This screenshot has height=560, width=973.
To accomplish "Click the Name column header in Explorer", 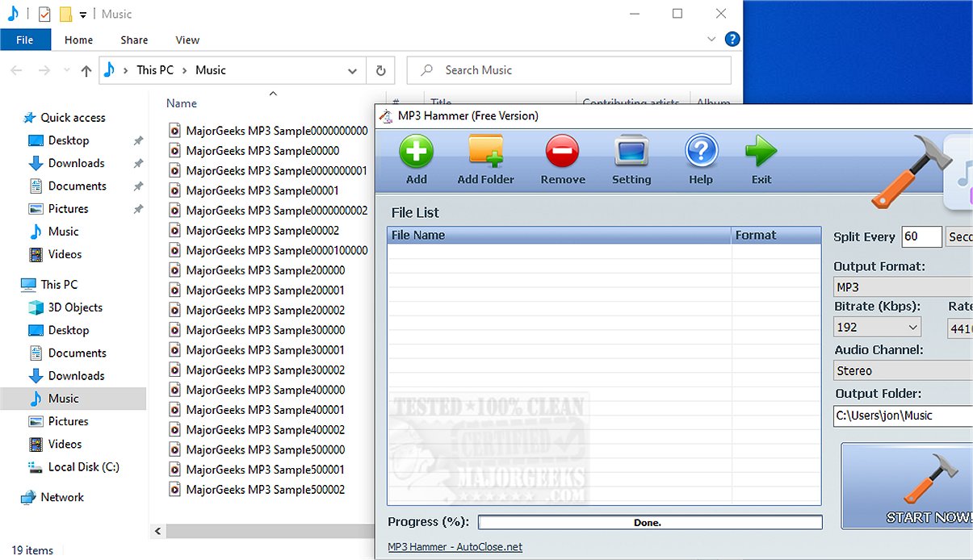I will click(182, 103).
